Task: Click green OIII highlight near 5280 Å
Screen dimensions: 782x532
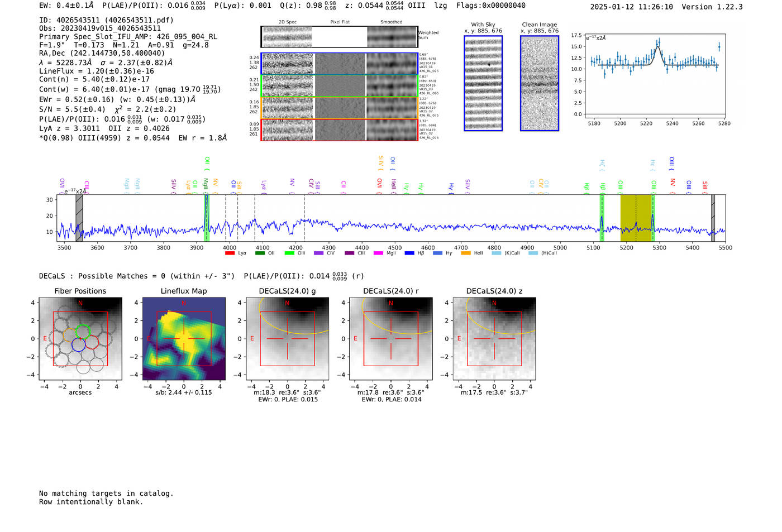Action: pos(652,218)
